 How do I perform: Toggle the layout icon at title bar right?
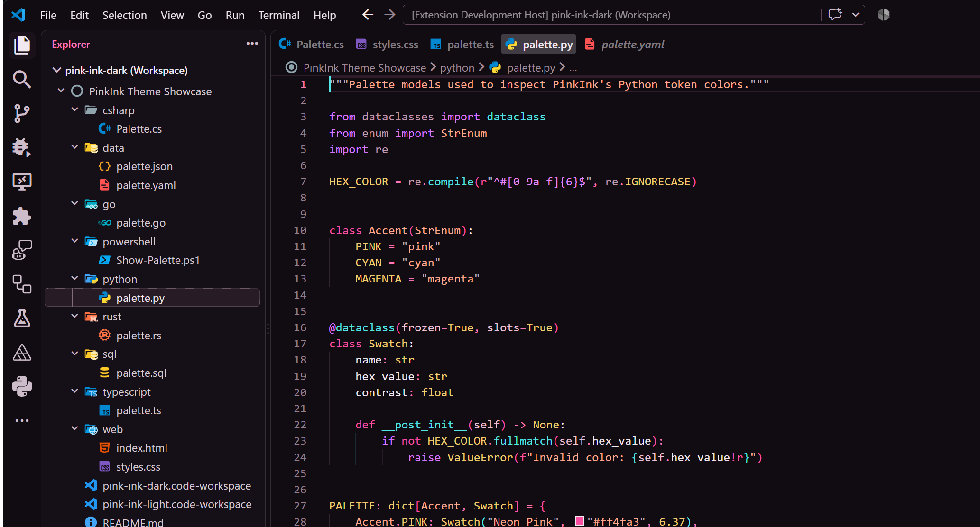(883, 15)
